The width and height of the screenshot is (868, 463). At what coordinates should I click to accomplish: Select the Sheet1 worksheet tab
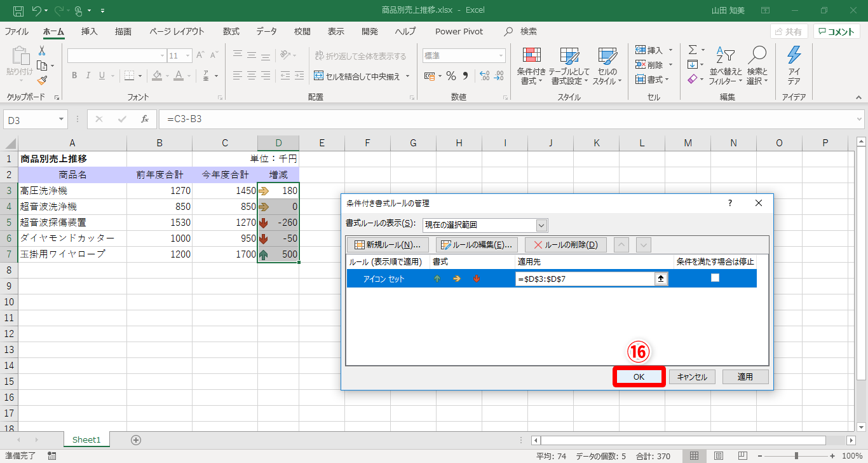[x=86, y=439]
